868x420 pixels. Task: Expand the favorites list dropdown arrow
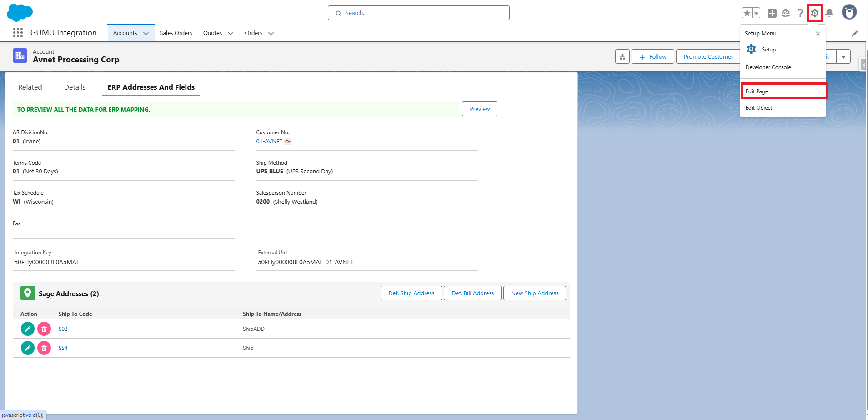click(756, 13)
